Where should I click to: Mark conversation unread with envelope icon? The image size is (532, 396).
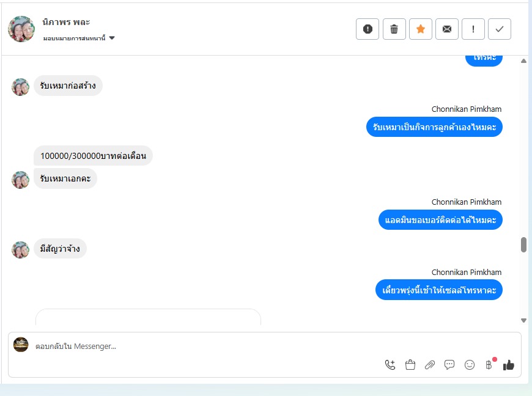click(x=447, y=29)
